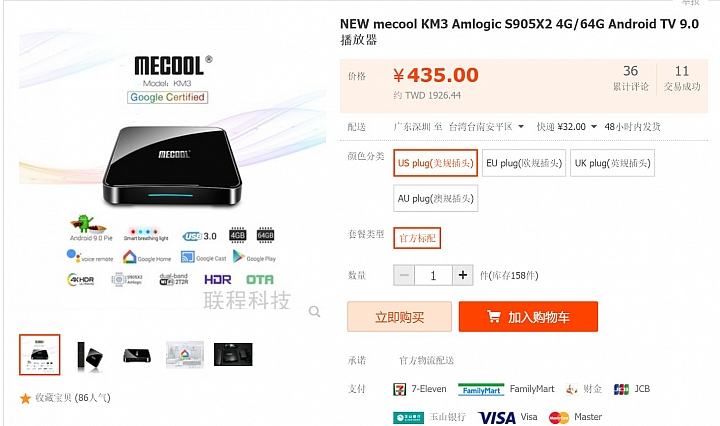Click the JCB payment icon
The width and height of the screenshot is (720, 426).
pos(621,389)
